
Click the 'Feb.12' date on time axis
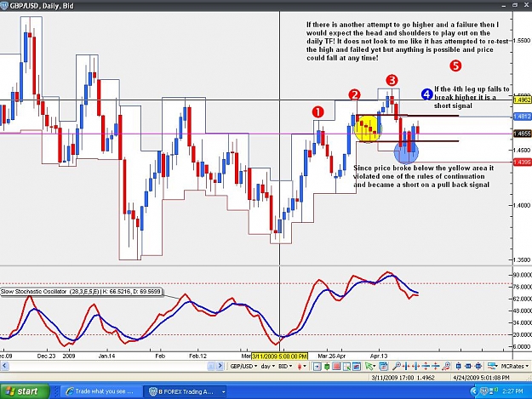197,356
